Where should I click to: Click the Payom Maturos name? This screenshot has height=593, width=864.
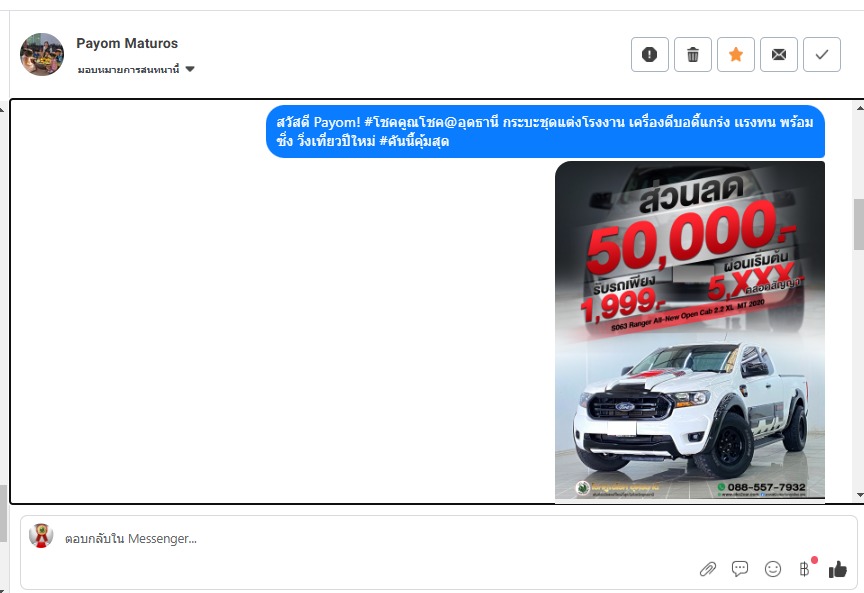(127, 43)
